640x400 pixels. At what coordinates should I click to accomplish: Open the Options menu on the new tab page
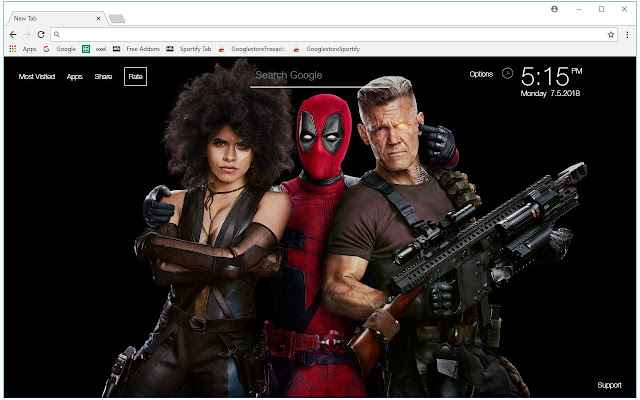click(x=481, y=74)
